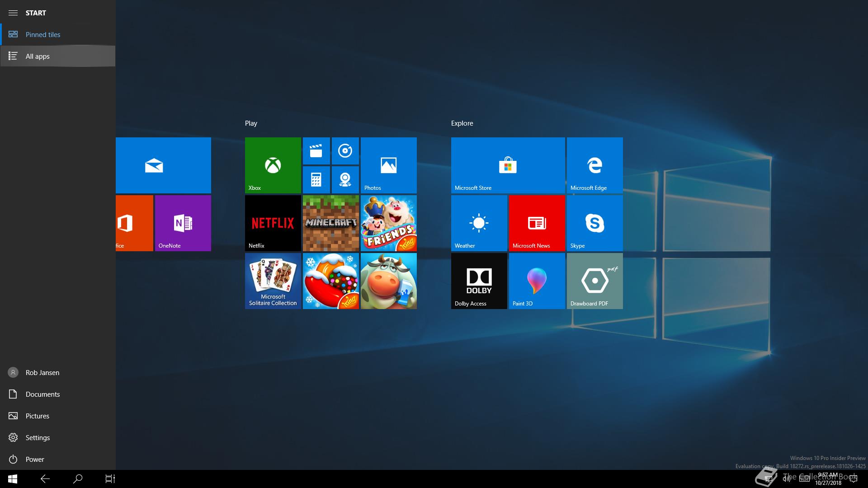This screenshot has height=488, width=868.
Task: Open the Photos tile
Action: click(x=389, y=165)
